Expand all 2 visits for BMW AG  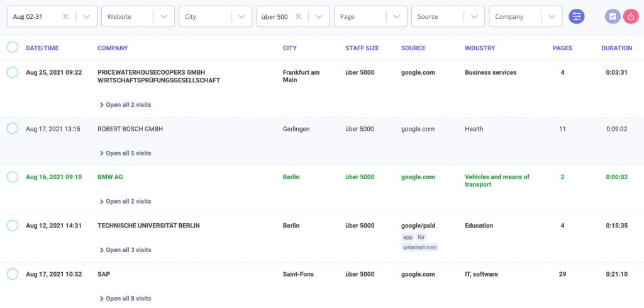[x=125, y=201]
